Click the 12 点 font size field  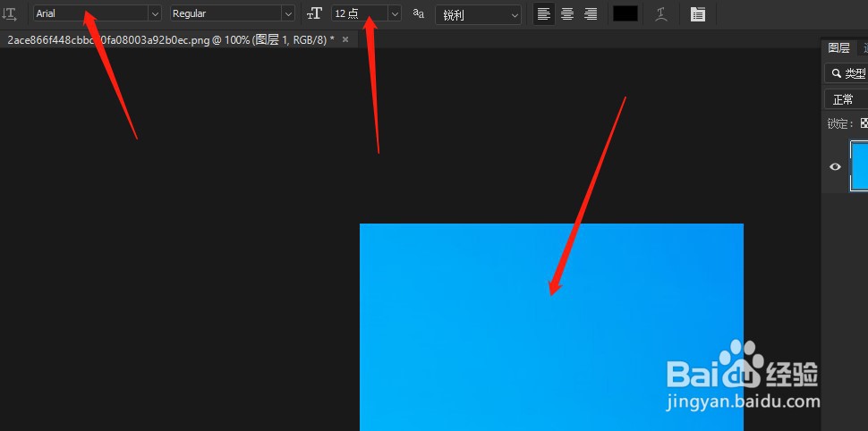pos(360,13)
